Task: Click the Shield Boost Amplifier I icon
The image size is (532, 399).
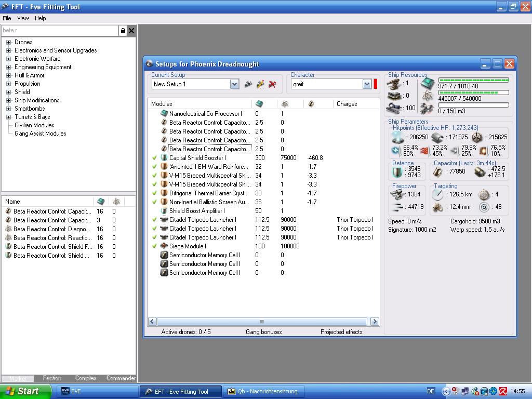Action: pyautogui.click(x=164, y=210)
